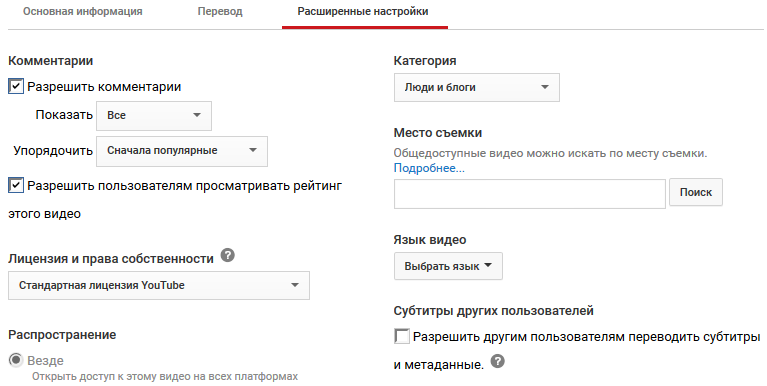Click the Распространение heading
The width and height of the screenshot is (767, 386).
point(62,335)
